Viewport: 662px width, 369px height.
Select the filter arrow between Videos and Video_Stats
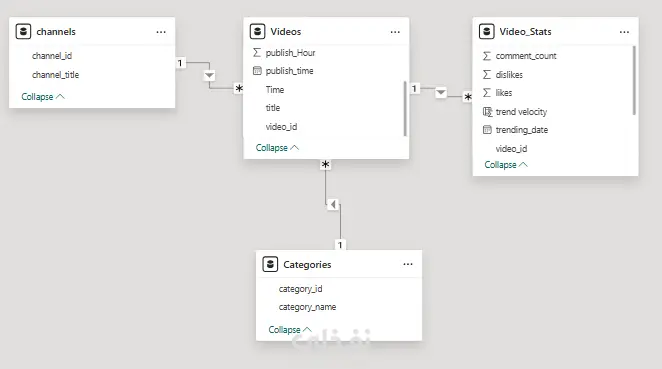pyautogui.click(x=441, y=92)
